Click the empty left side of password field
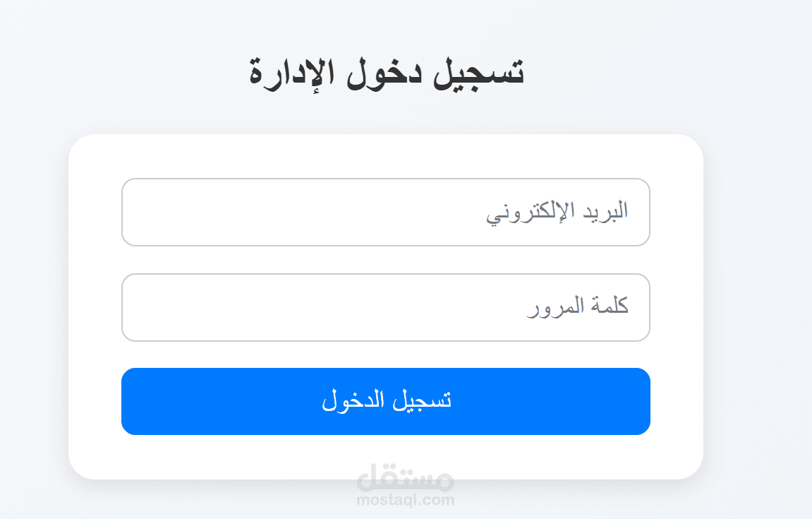 (x=212, y=307)
